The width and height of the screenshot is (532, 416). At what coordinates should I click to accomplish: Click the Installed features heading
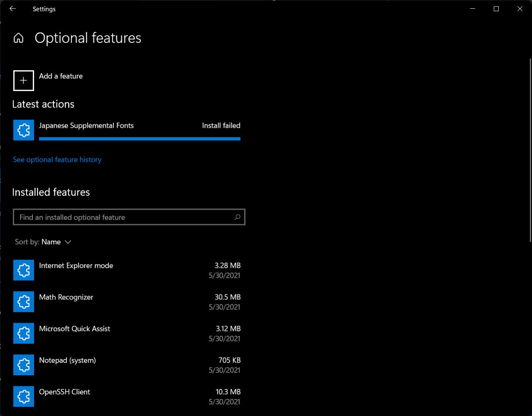[x=51, y=192]
